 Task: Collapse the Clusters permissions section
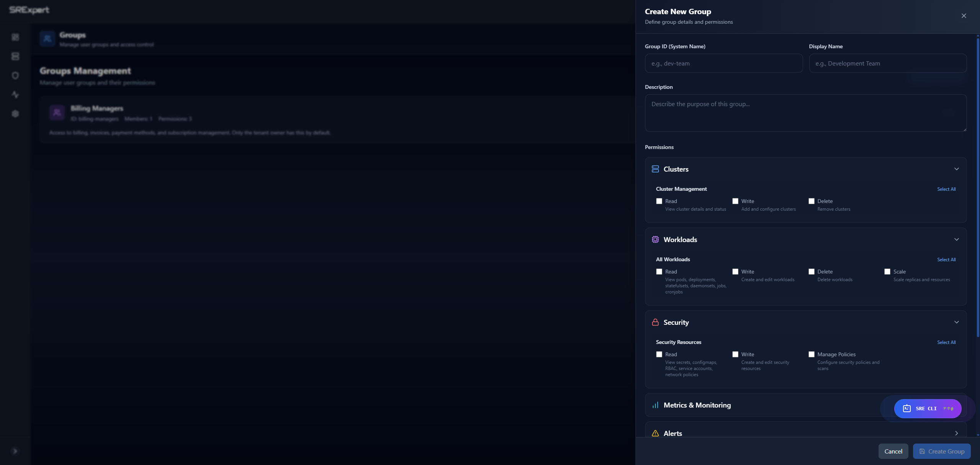pos(957,169)
